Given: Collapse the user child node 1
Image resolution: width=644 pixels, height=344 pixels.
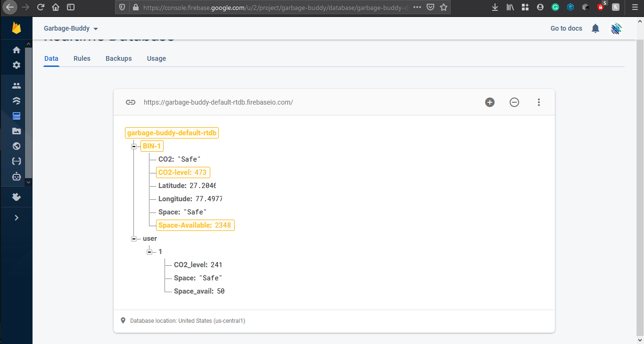Looking at the screenshot, I should 149,252.
